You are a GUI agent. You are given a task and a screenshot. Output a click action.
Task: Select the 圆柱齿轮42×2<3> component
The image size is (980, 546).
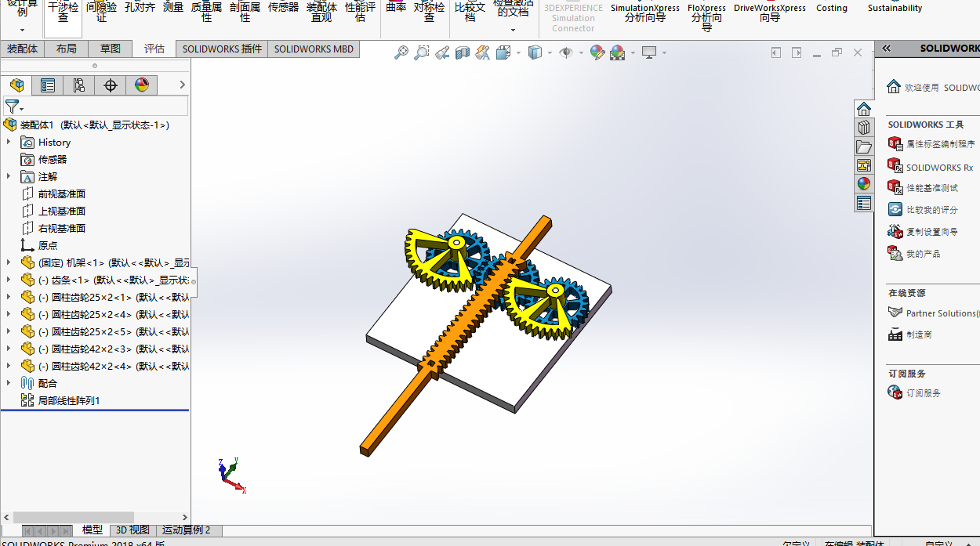105,349
